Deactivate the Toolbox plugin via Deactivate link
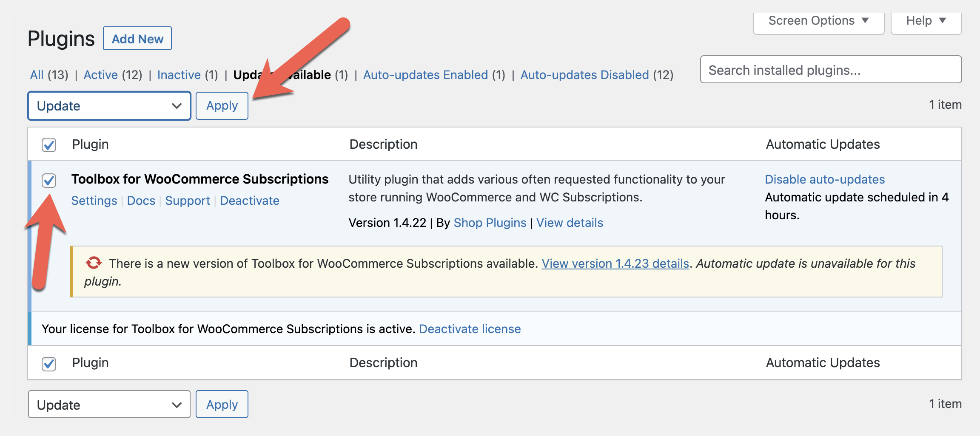Viewport: 980px width, 436px height. (249, 201)
